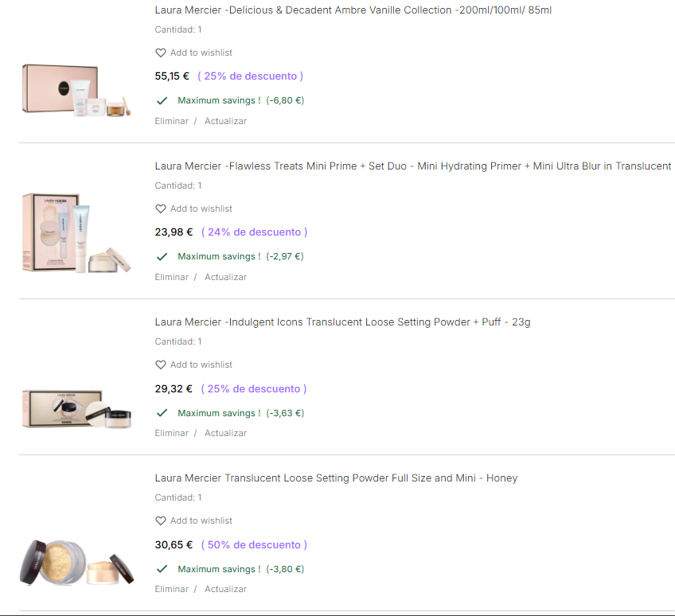
Task: Click green checkmark beside -3,63 € savings
Action: coord(162,413)
